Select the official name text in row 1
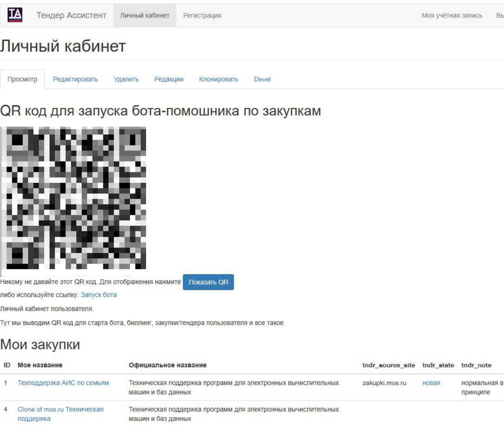Screen dimensions: 504x446 234,388
